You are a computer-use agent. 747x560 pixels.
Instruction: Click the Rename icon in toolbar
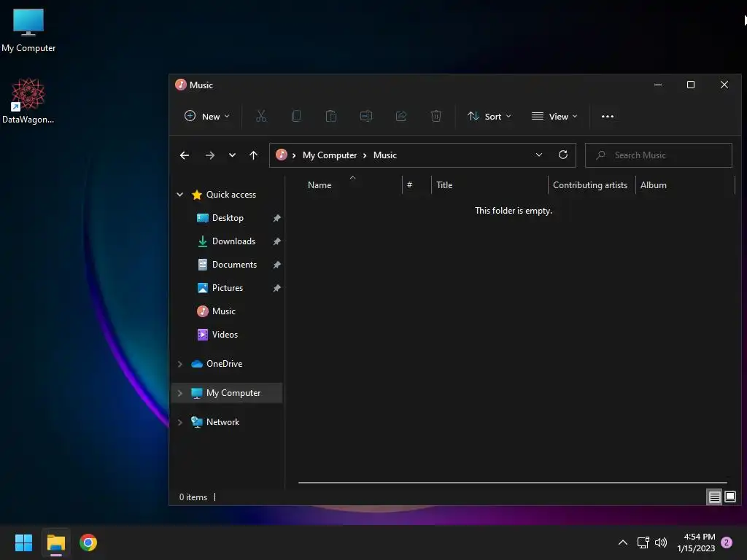pyautogui.click(x=366, y=116)
